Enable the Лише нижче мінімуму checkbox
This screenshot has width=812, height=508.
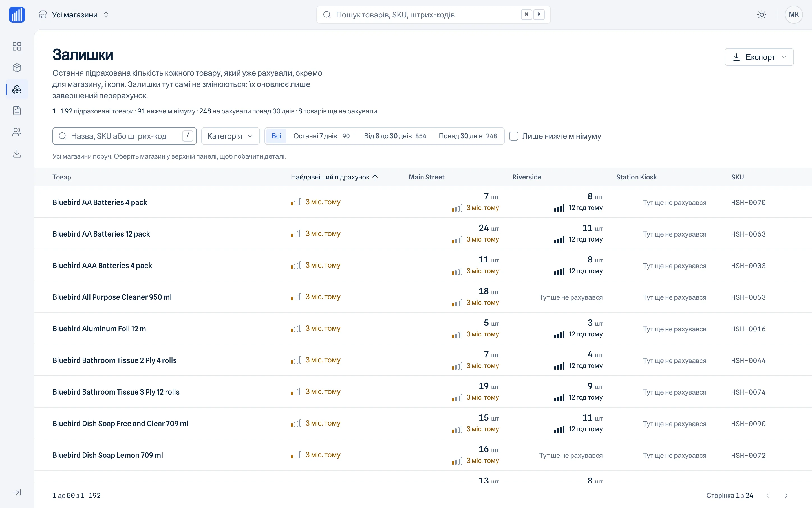(514, 136)
